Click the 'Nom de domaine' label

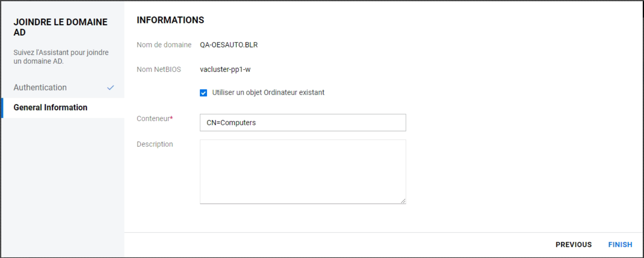[164, 45]
